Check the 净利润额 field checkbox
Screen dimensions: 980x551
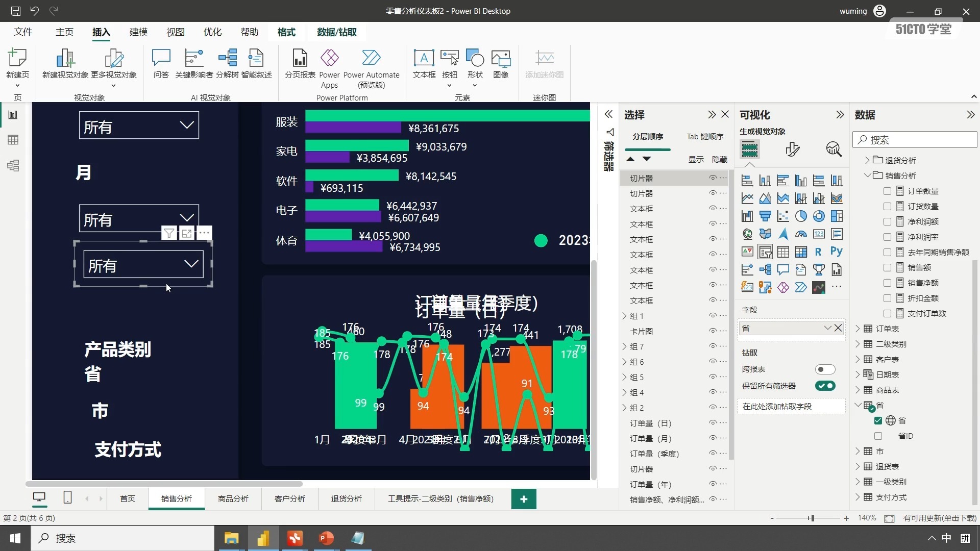[x=887, y=221]
